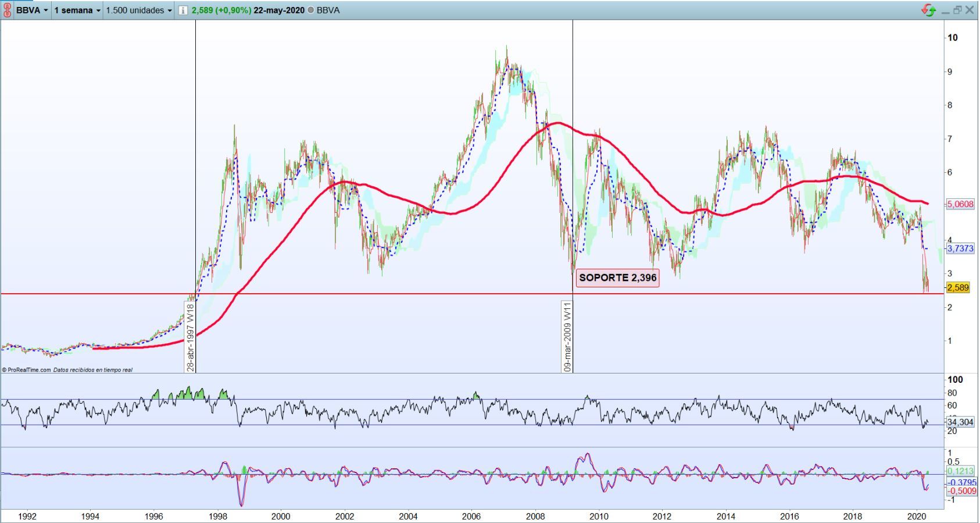The height and width of the screenshot is (523, 980).
Task: Click the information icon in the header
Action: click(x=183, y=10)
